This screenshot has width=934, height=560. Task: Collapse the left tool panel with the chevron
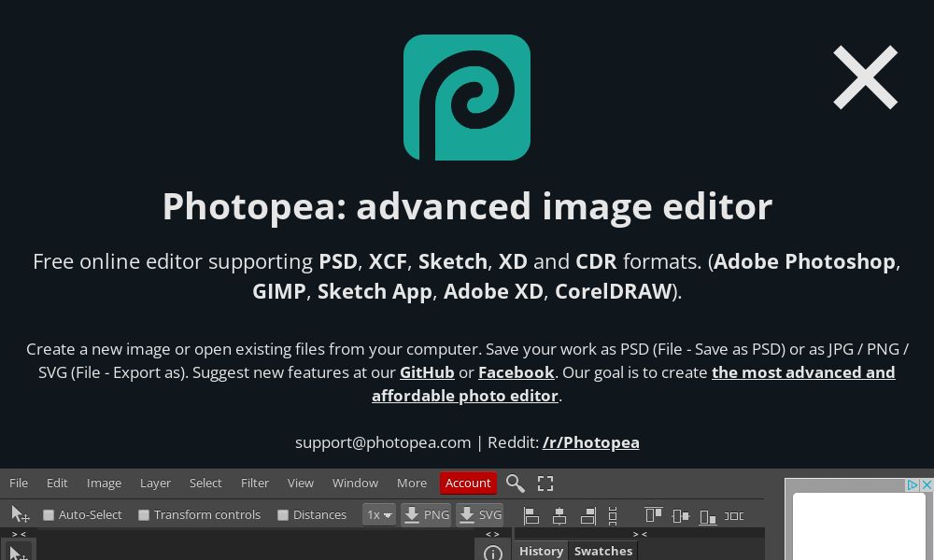pos(17,533)
